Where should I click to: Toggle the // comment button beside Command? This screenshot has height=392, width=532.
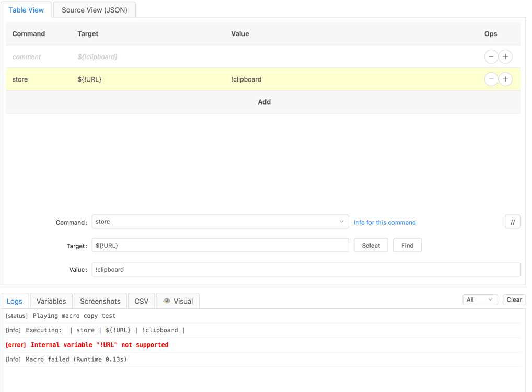click(513, 222)
